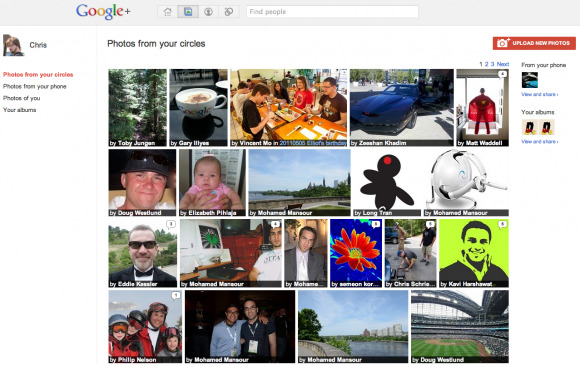Open the Circles icon in top bar
The height and width of the screenshot is (365, 580).
tap(229, 12)
